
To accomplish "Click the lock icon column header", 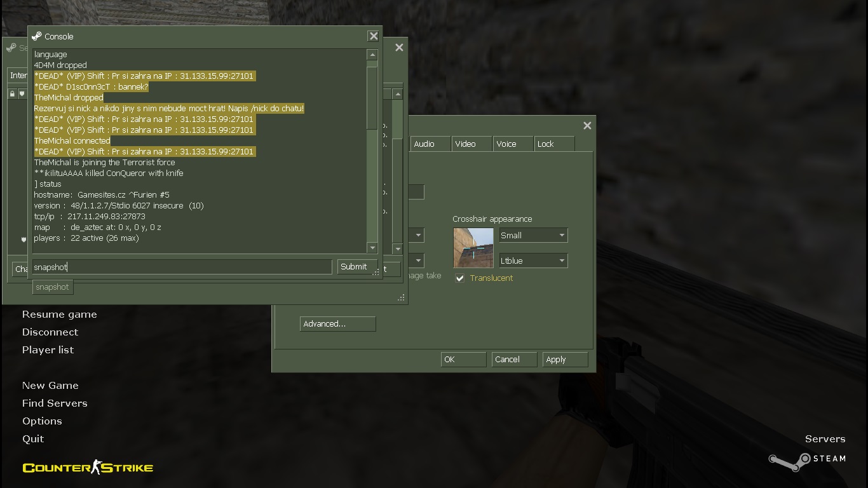I will click(x=12, y=94).
